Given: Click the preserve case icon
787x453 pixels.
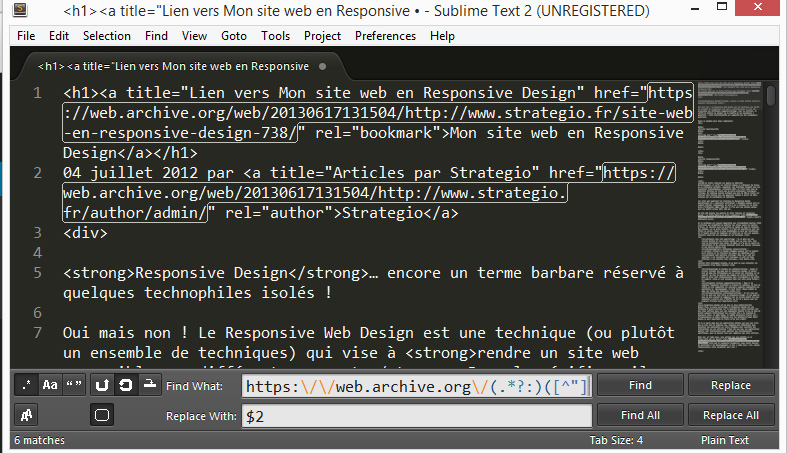Looking at the screenshot, I should click(24, 414).
